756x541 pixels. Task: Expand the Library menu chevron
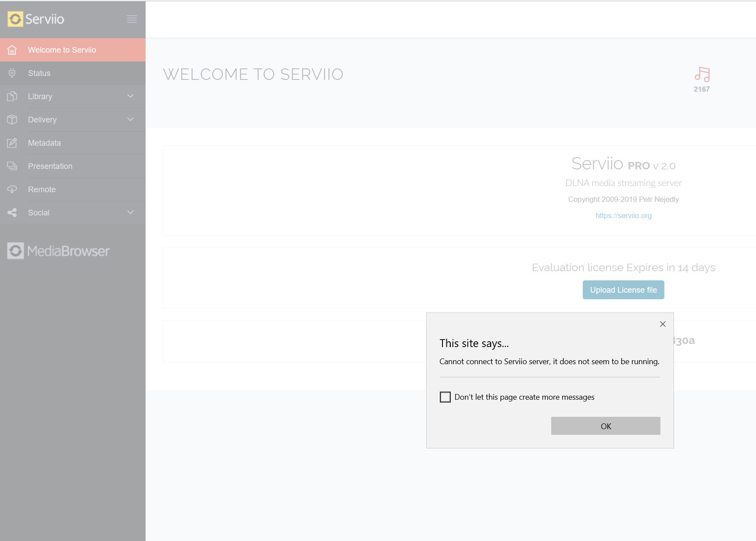(130, 96)
